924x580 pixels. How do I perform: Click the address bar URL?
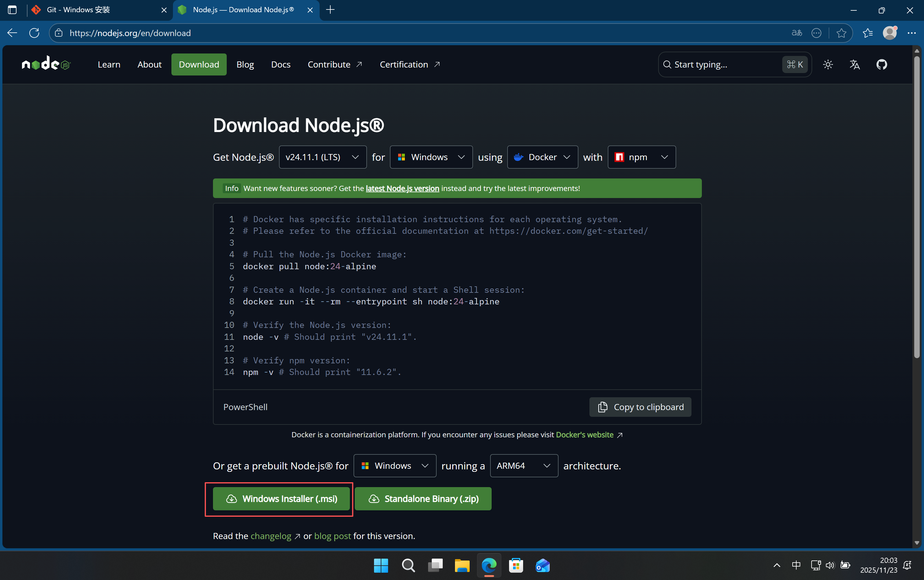pyautogui.click(x=130, y=33)
